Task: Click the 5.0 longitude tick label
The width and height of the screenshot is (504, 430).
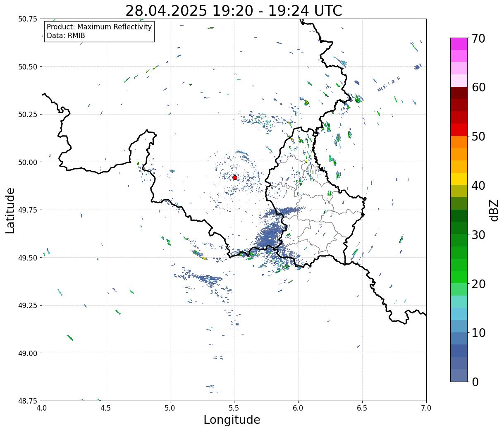Action: (x=170, y=408)
